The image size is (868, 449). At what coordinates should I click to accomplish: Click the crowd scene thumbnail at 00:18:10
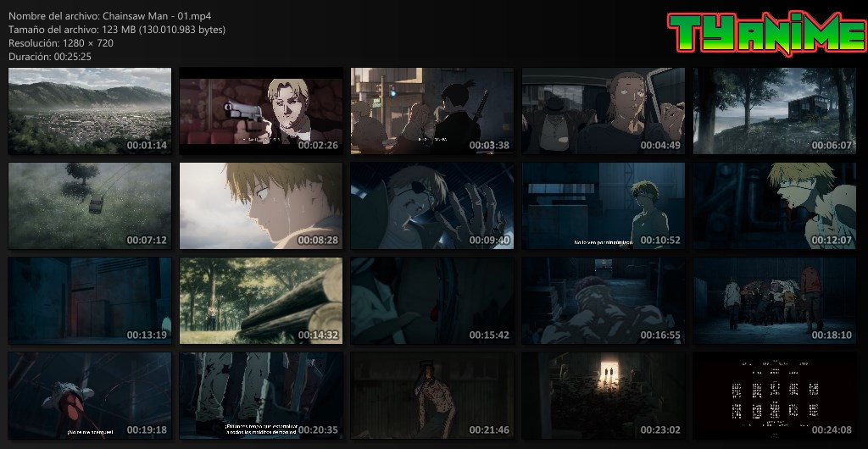click(775, 301)
